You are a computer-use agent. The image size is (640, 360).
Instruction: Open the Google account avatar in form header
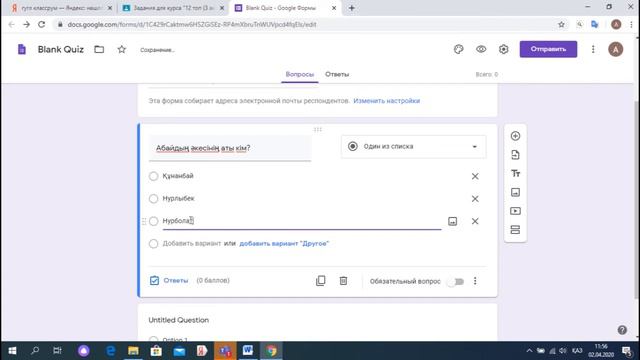pyautogui.click(x=616, y=49)
